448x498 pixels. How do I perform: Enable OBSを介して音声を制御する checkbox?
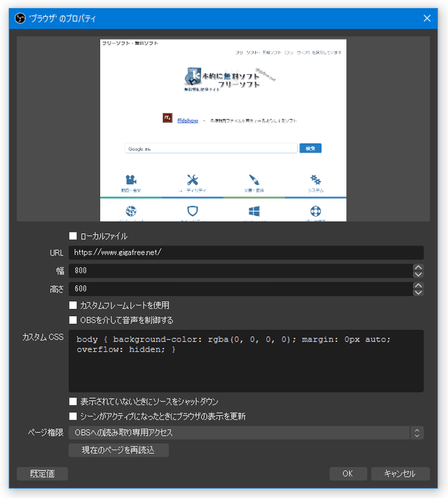(x=73, y=320)
